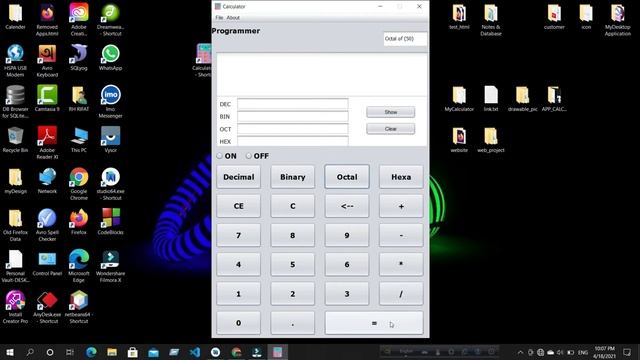Click the C button on keypad
Viewport: 640px width, 360px height.
pos(293,206)
